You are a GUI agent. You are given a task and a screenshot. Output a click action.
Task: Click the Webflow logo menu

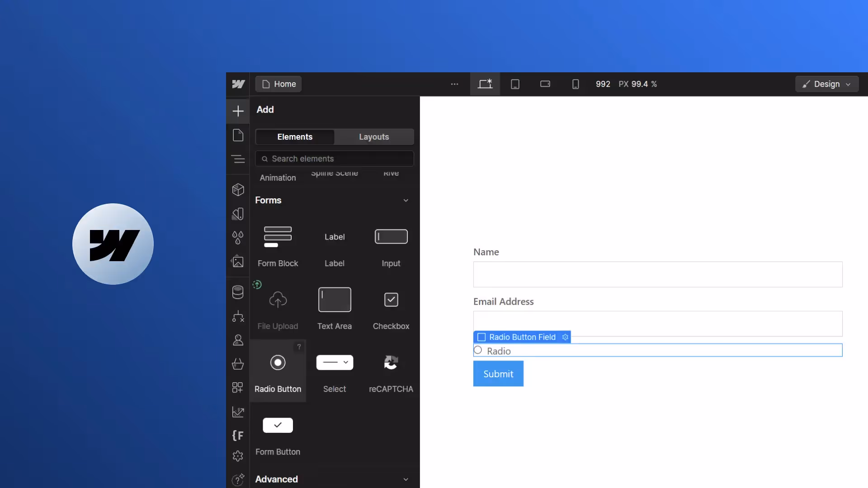(238, 84)
